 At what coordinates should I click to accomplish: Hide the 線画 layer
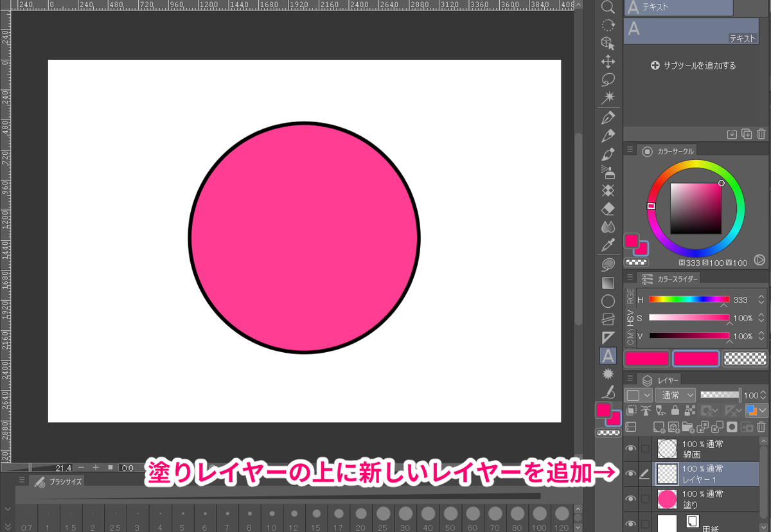(x=630, y=448)
